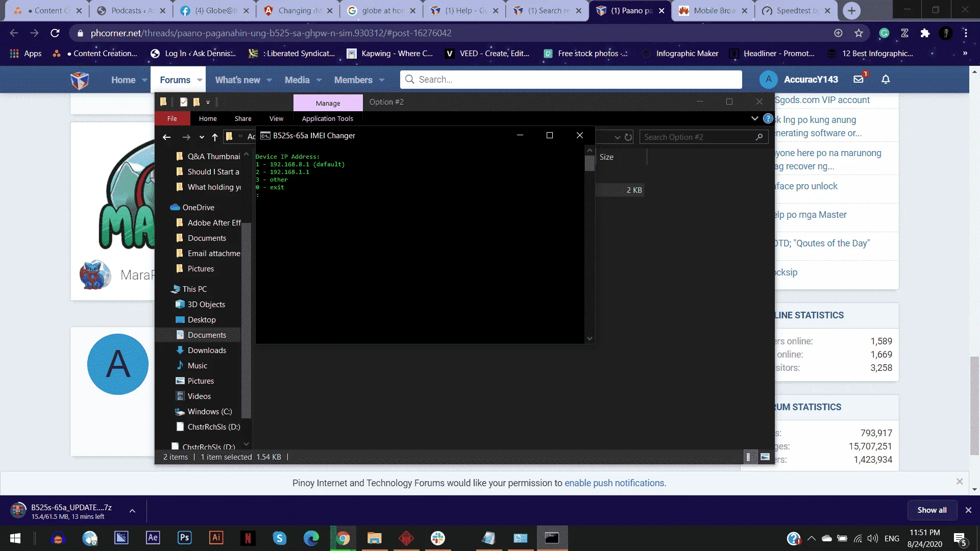Click the File Explorer help icon
This screenshot has height=551, width=980.
click(768, 118)
